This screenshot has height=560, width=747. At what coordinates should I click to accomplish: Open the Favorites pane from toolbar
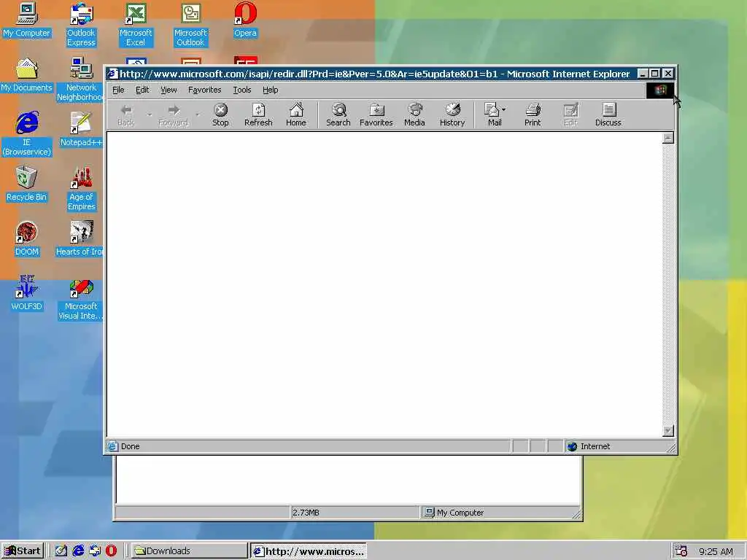pyautogui.click(x=376, y=114)
